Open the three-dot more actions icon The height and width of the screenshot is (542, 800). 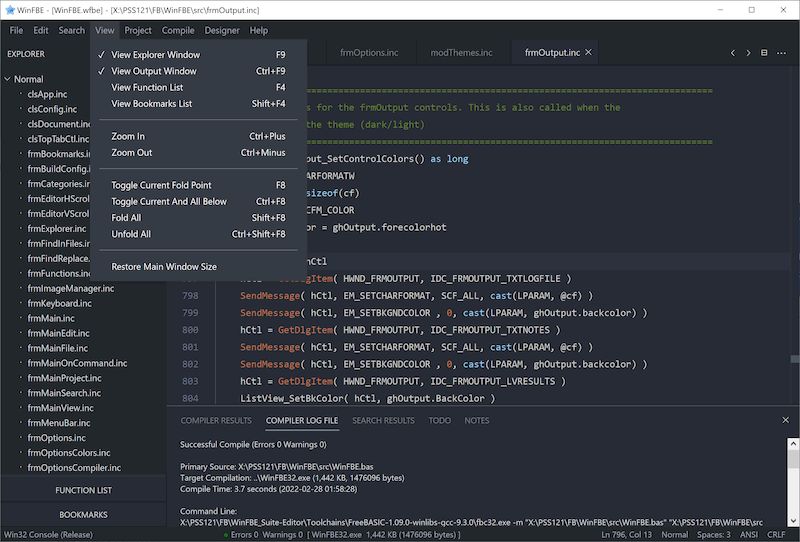pyautogui.click(x=781, y=53)
